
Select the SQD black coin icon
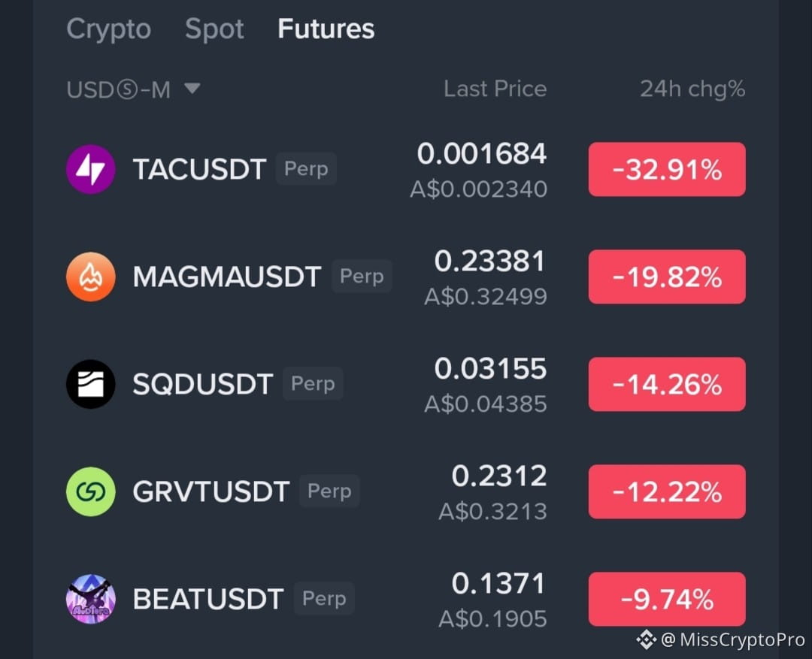click(x=91, y=384)
